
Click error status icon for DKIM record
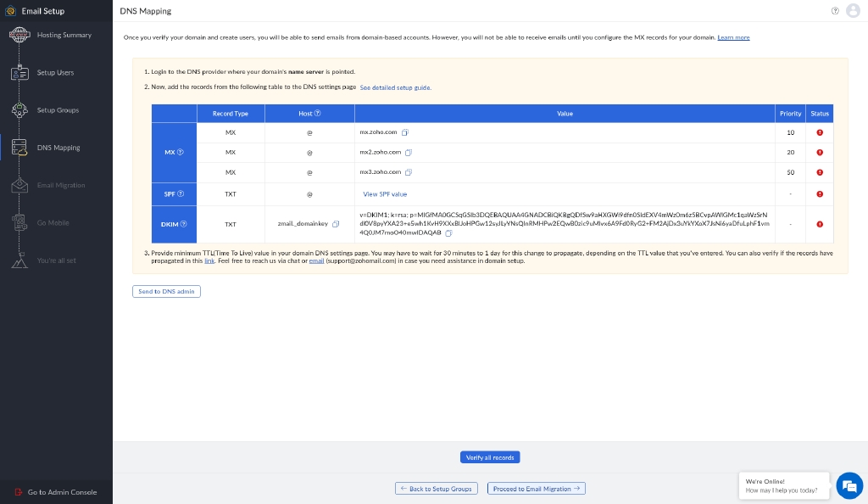click(x=820, y=224)
